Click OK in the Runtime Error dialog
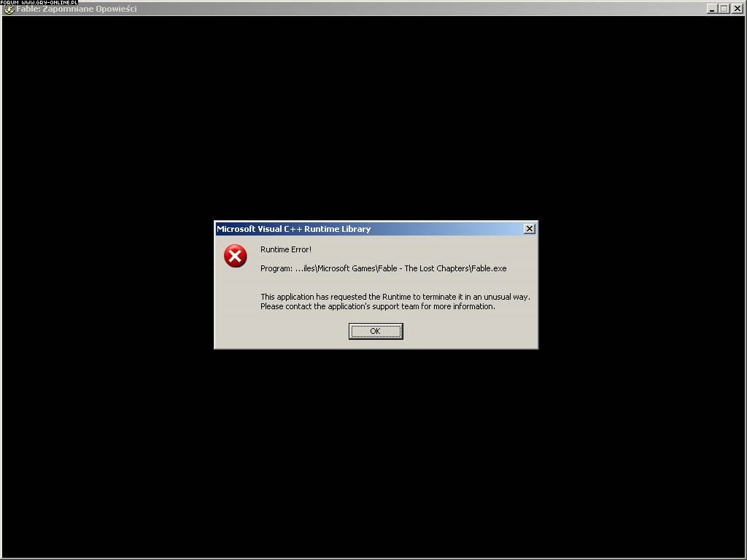747x560 pixels. pyautogui.click(x=376, y=331)
